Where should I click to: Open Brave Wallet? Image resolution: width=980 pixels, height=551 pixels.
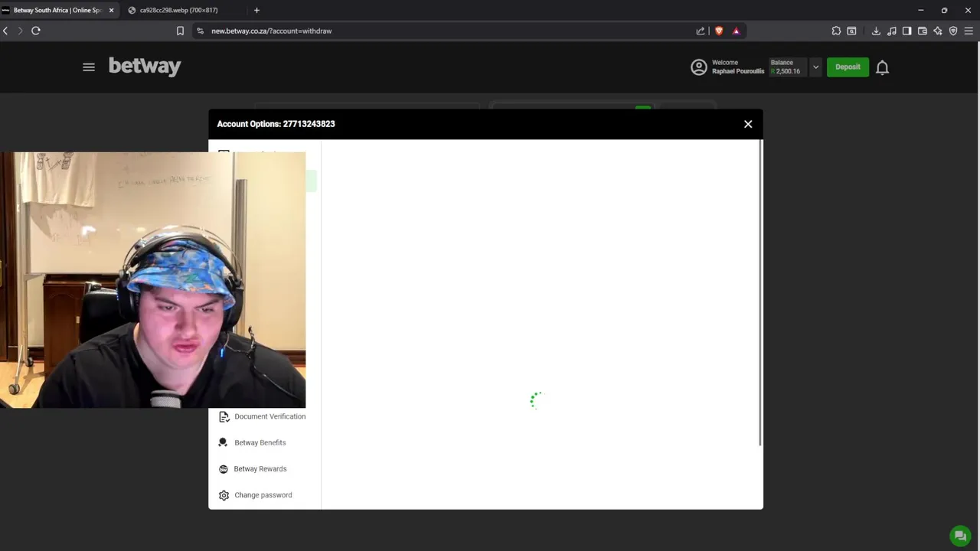(923, 31)
